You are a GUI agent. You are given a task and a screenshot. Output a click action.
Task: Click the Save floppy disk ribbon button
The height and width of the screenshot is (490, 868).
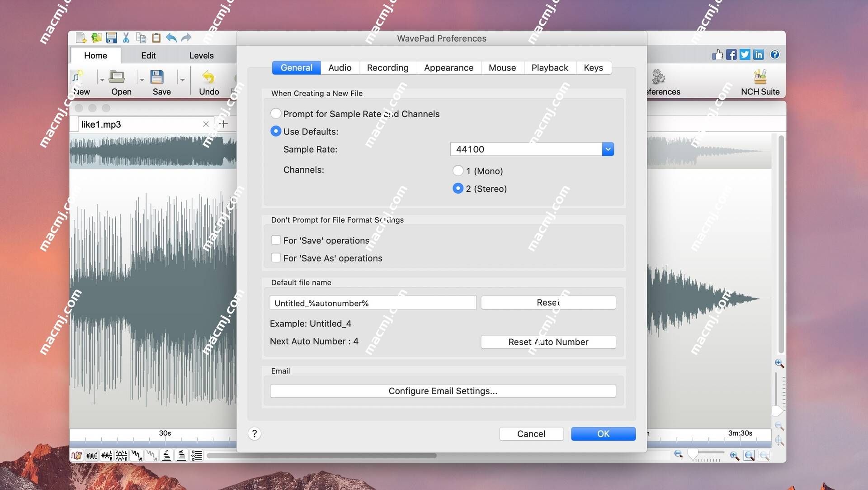tap(161, 83)
